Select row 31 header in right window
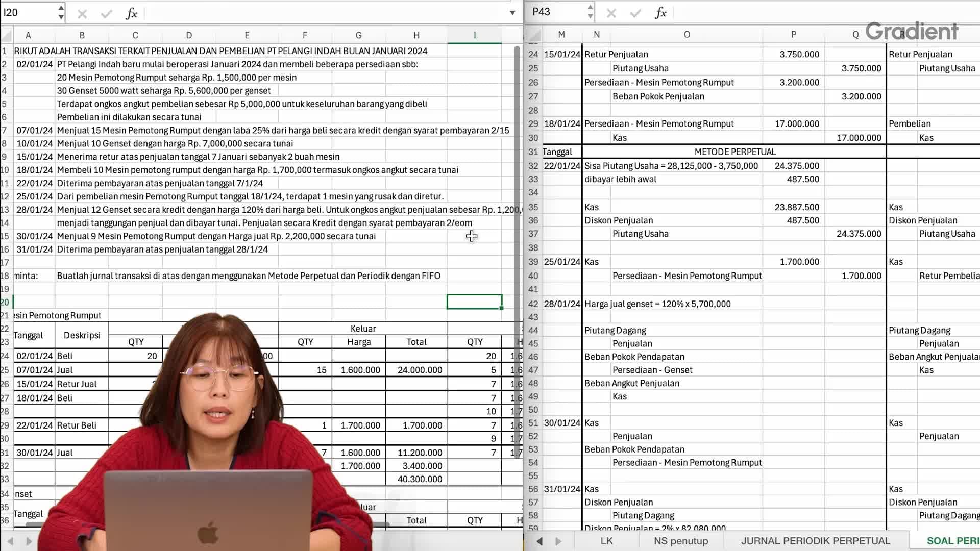The height and width of the screenshot is (551, 980). pos(533,152)
